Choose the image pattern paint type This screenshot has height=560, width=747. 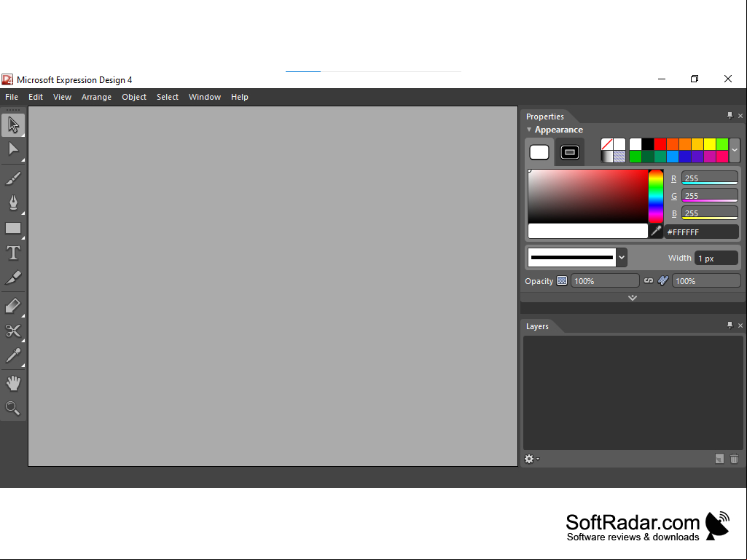pyautogui.click(x=619, y=157)
